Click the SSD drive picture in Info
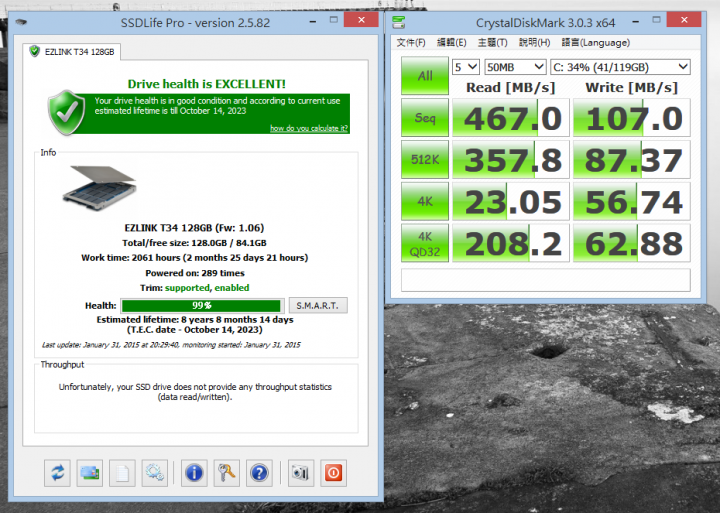Image resolution: width=720 pixels, height=513 pixels. tap(99, 188)
